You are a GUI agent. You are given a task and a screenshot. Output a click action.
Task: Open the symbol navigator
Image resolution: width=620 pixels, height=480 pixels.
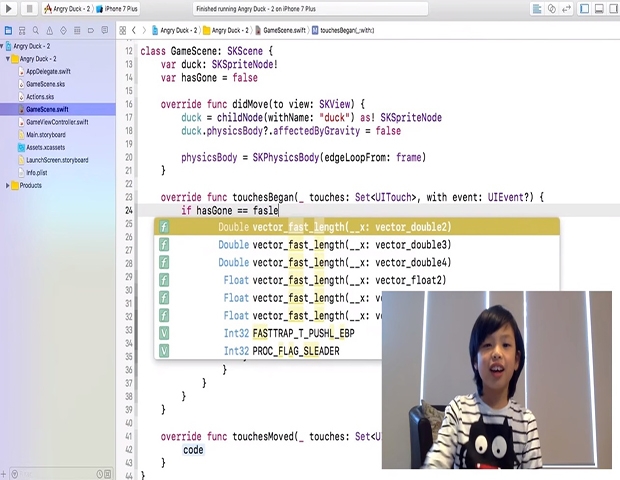[x=22, y=30]
